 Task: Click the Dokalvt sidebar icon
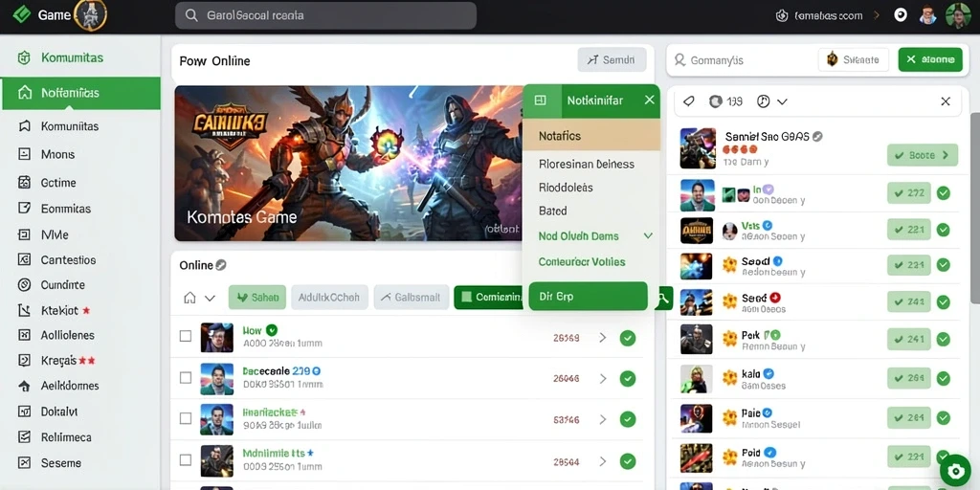click(24, 412)
